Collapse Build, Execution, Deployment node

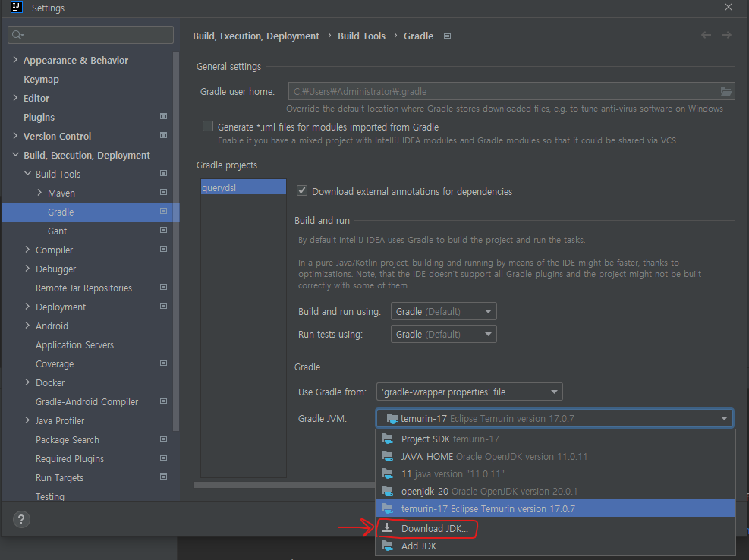click(x=15, y=154)
